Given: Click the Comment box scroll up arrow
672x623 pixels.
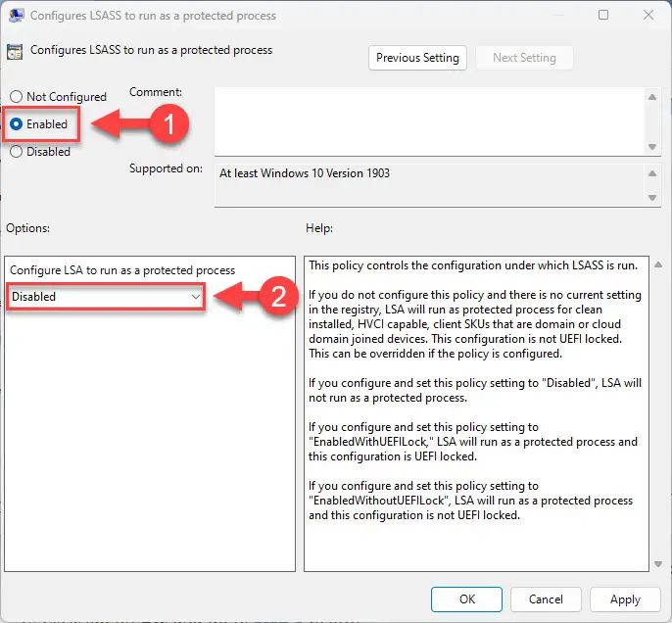Looking at the screenshot, I should coord(652,97).
